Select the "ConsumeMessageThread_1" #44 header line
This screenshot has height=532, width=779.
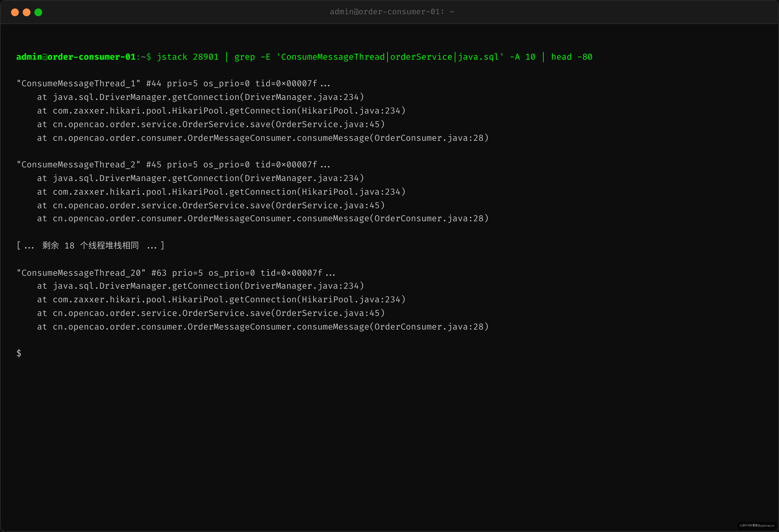[173, 83]
